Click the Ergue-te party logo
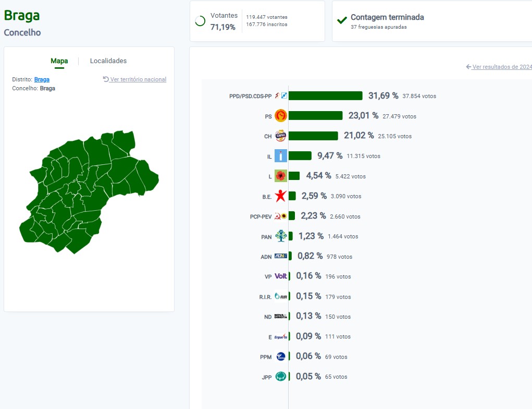Screen dimensions: 532x409 pyautogui.click(x=280, y=336)
